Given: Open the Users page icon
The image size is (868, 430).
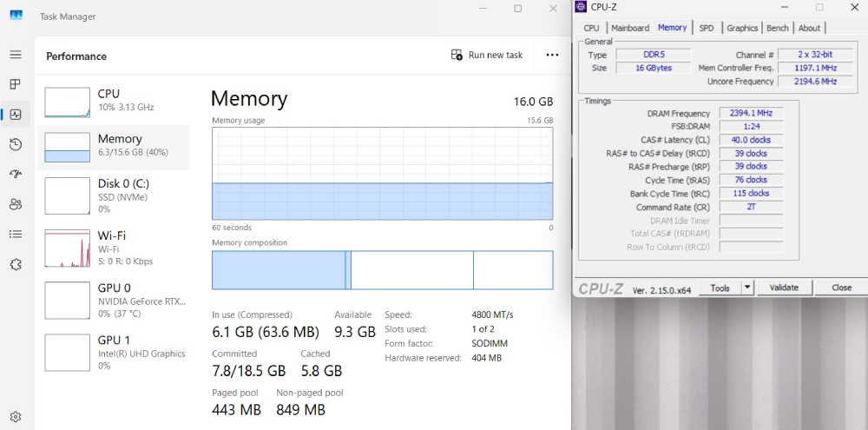Looking at the screenshot, I should tap(15, 204).
